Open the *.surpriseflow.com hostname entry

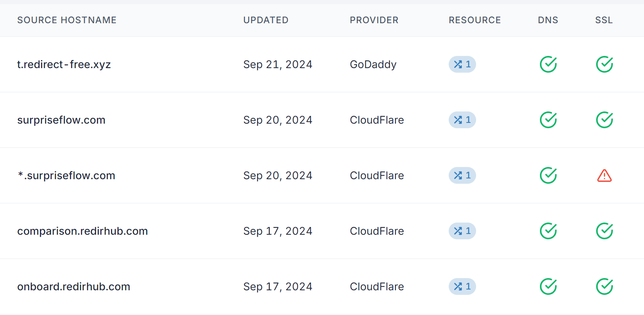pyautogui.click(x=66, y=176)
